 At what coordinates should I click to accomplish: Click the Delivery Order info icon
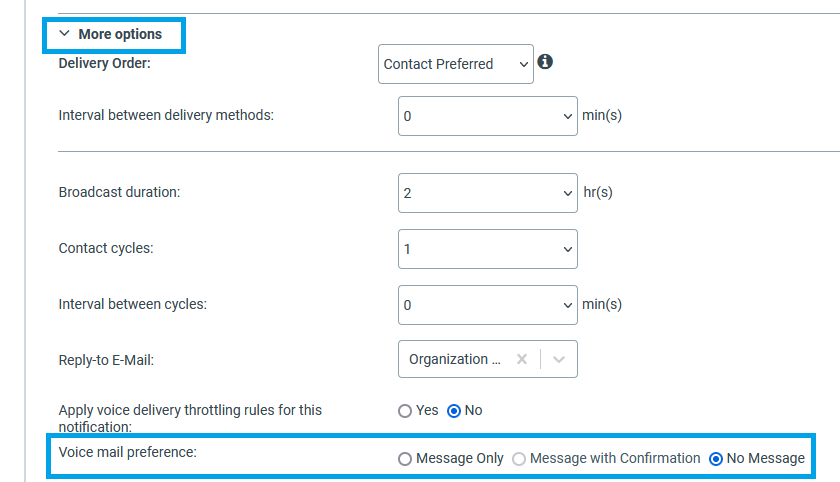(x=545, y=62)
